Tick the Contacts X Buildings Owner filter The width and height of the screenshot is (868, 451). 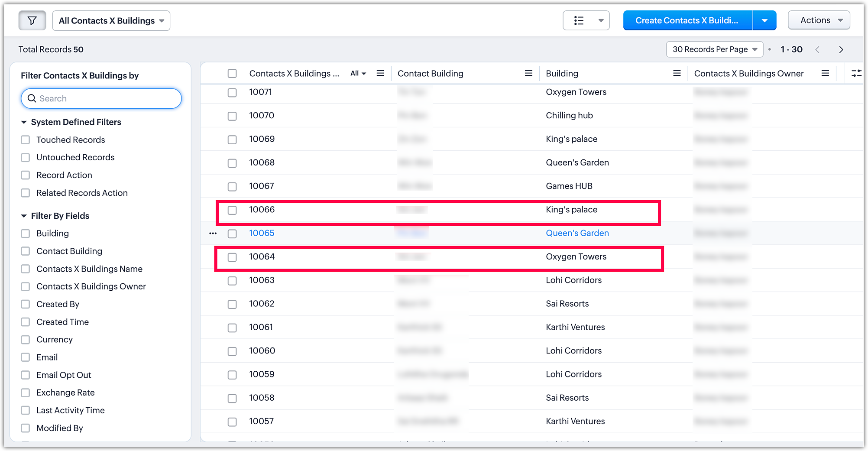tap(26, 286)
